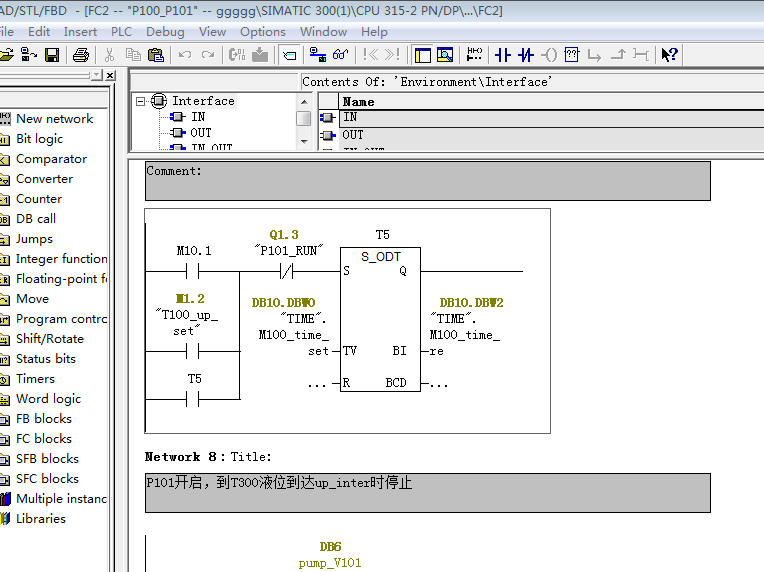Click the interface tree scroll-up arrow

(x=304, y=102)
